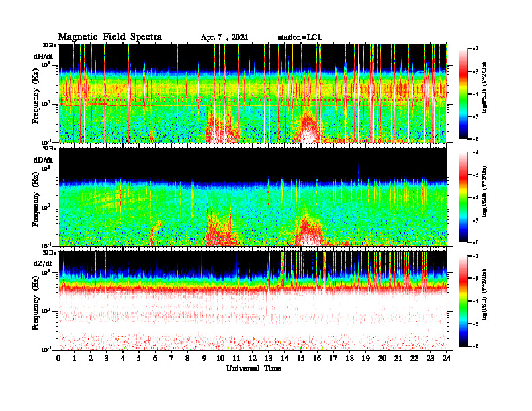
Task: Click the 10^1 frequency tick of dD/dt panel
Action: [46, 168]
